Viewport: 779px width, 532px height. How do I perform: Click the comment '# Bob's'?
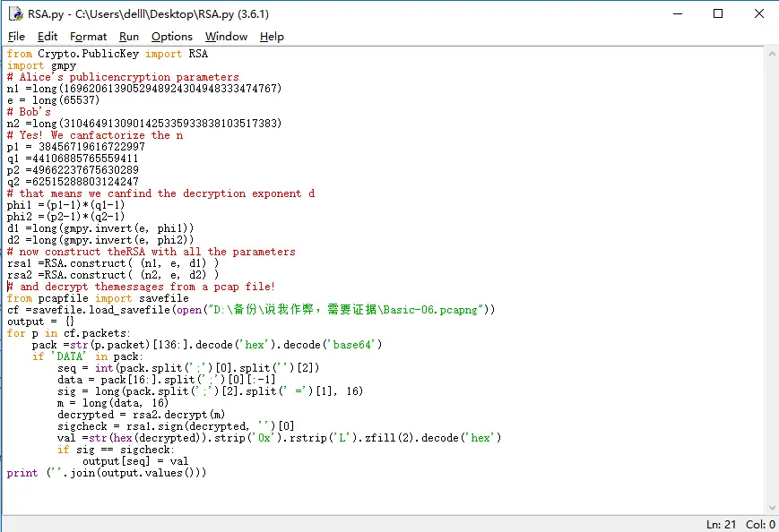pyautogui.click(x=29, y=112)
